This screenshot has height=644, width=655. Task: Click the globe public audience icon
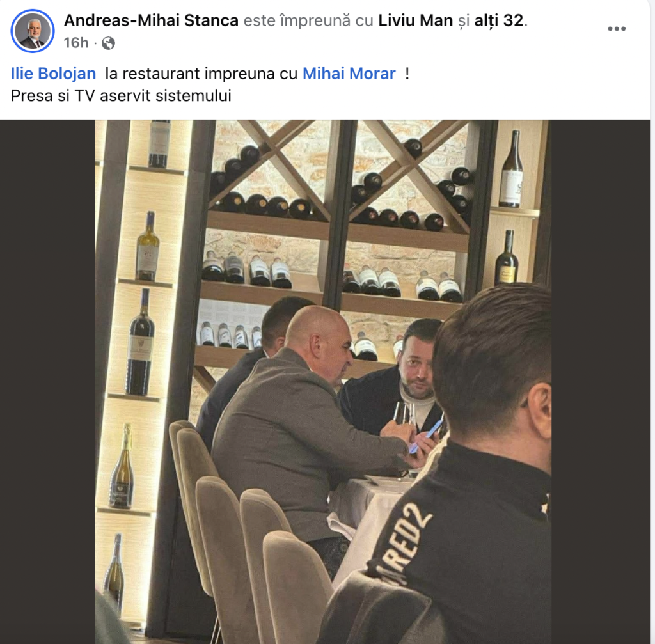click(109, 43)
